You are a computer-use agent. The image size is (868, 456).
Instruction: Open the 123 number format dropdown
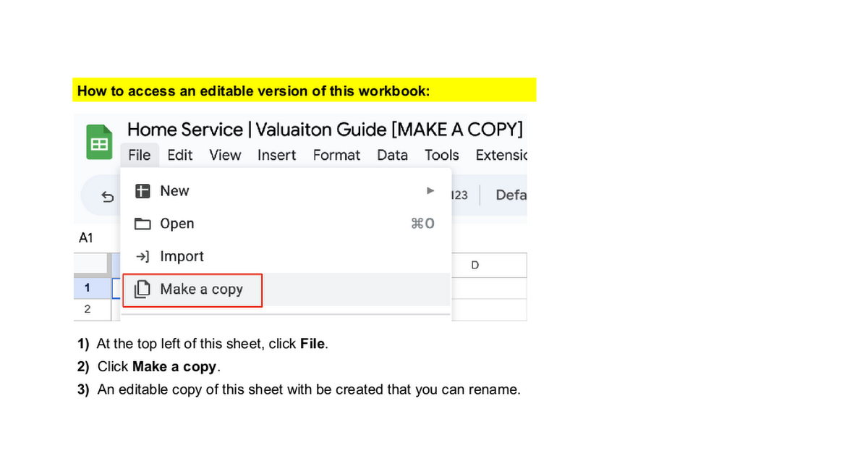point(460,195)
